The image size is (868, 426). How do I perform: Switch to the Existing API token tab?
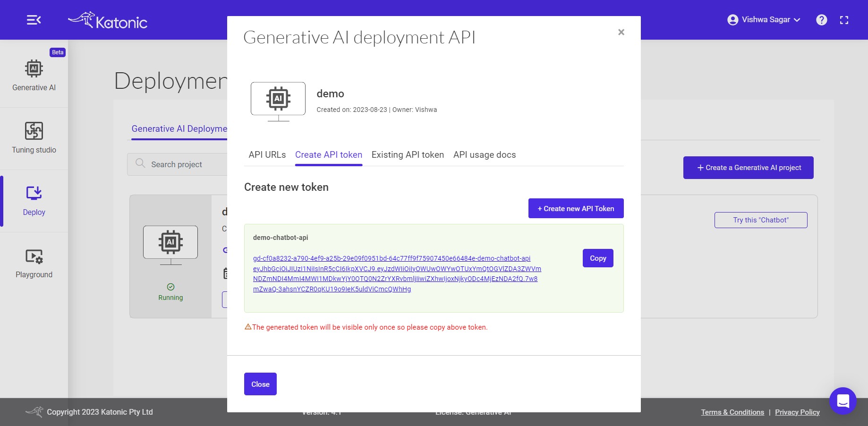408,155
